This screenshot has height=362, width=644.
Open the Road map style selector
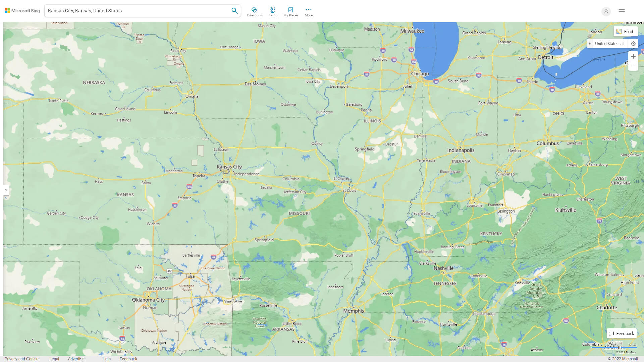626,31
